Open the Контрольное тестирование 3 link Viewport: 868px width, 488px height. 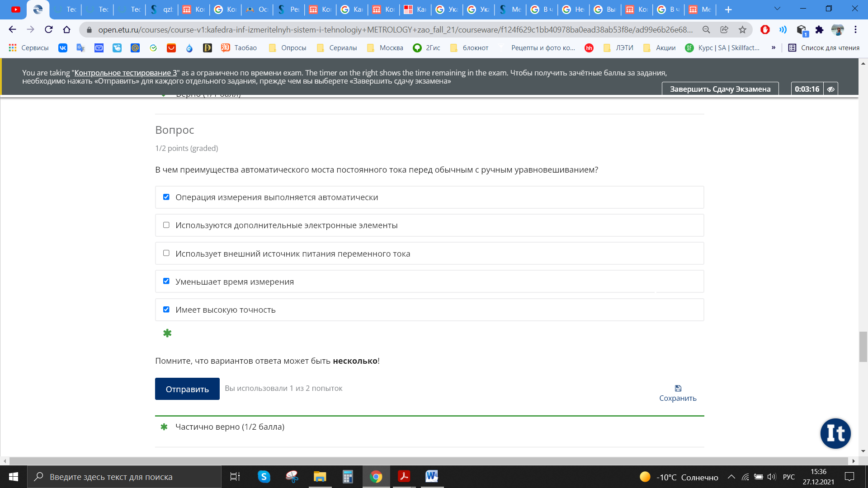click(126, 73)
